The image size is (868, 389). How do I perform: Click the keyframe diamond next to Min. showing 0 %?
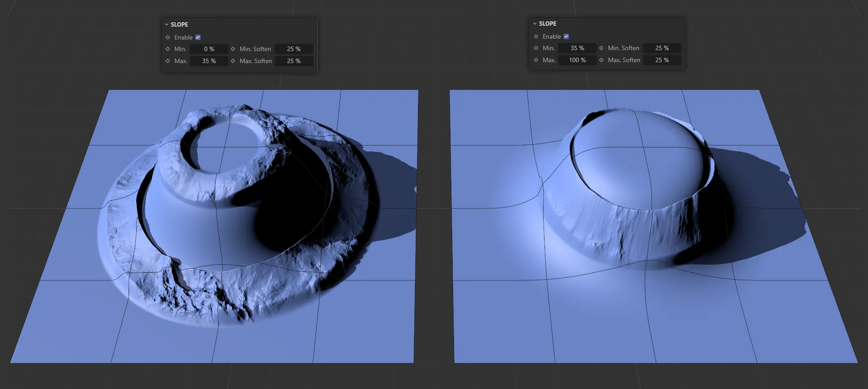168,49
